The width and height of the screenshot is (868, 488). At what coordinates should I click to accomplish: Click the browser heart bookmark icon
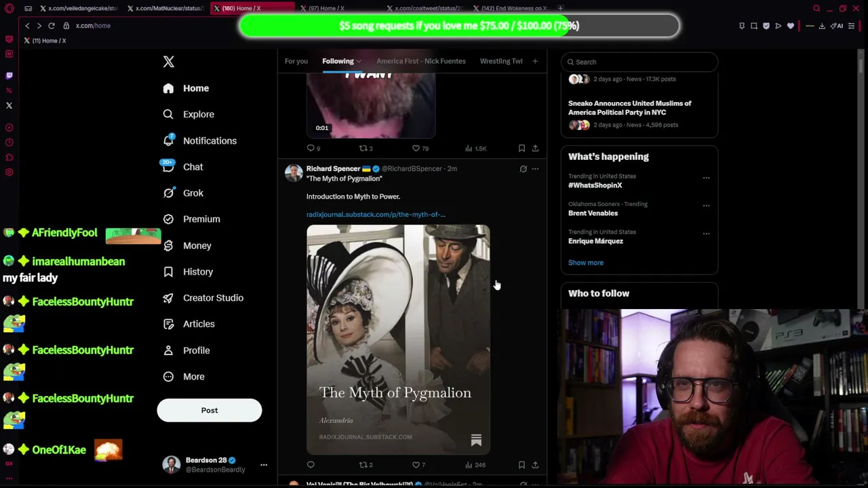pos(791,26)
